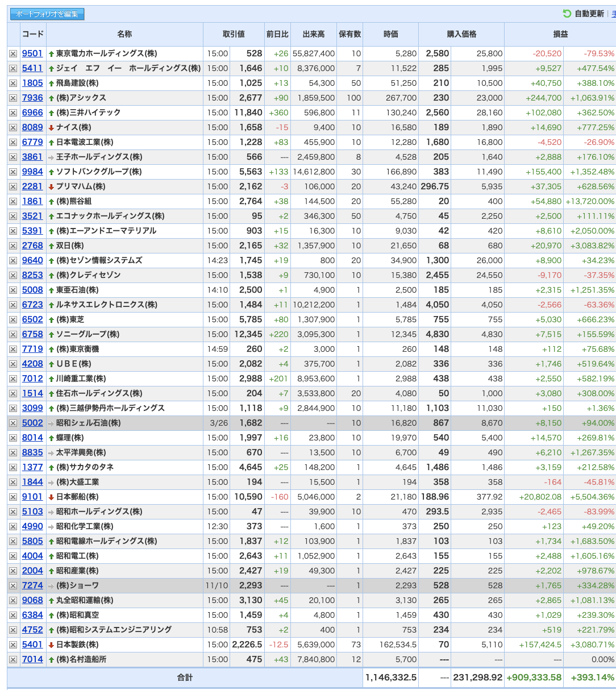The height and width of the screenshot is (690, 616).
Task: Open stock code link 9984
Action: point(32,172)
